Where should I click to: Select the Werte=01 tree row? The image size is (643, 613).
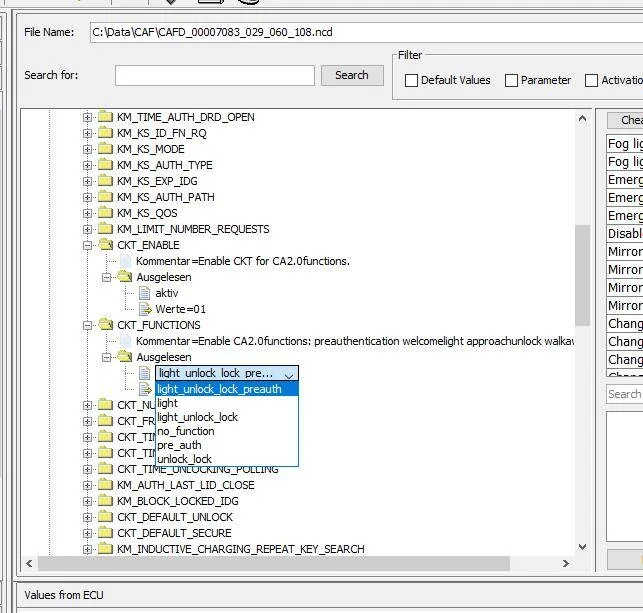pyautogui.click(x=180, y=309)
